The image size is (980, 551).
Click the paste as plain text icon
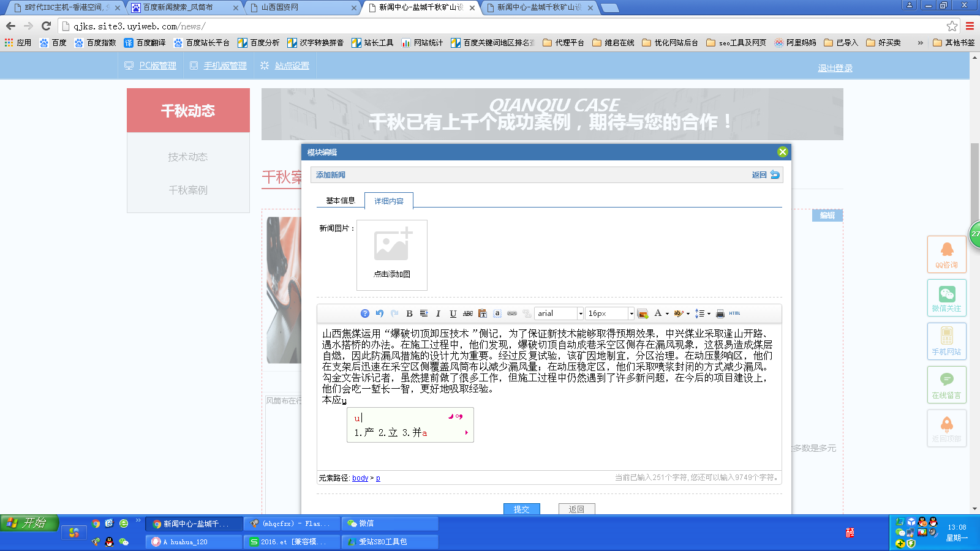click(483, 313)
